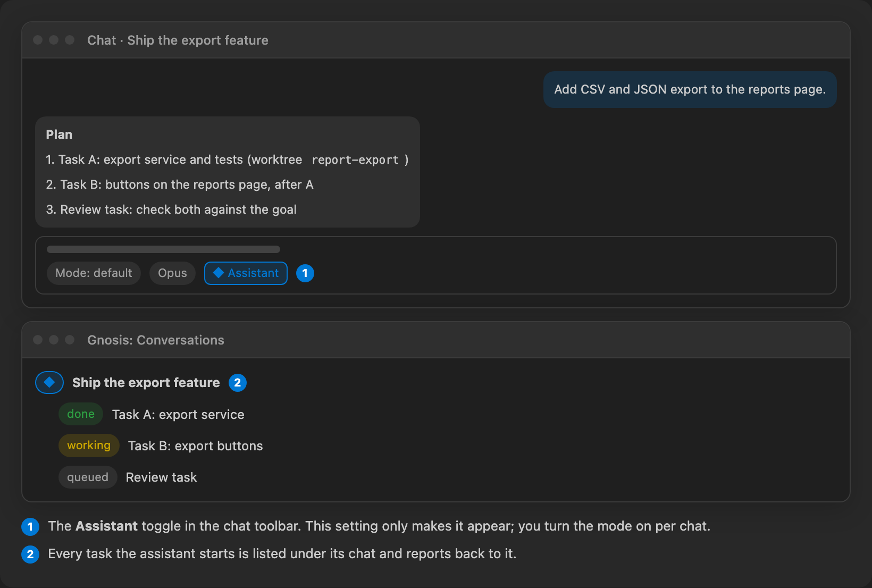Click the Plan heading in the reply
Screen dimensions: 872x588
(59, 135)
